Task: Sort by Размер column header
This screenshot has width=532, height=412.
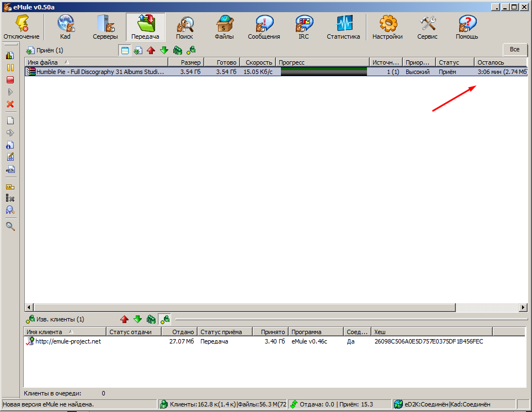Action: pyautogui.click(x=186, y=62)
